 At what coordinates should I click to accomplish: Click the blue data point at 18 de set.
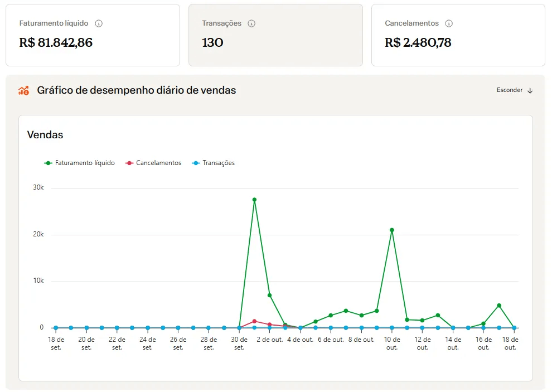[x=56, y=328]
